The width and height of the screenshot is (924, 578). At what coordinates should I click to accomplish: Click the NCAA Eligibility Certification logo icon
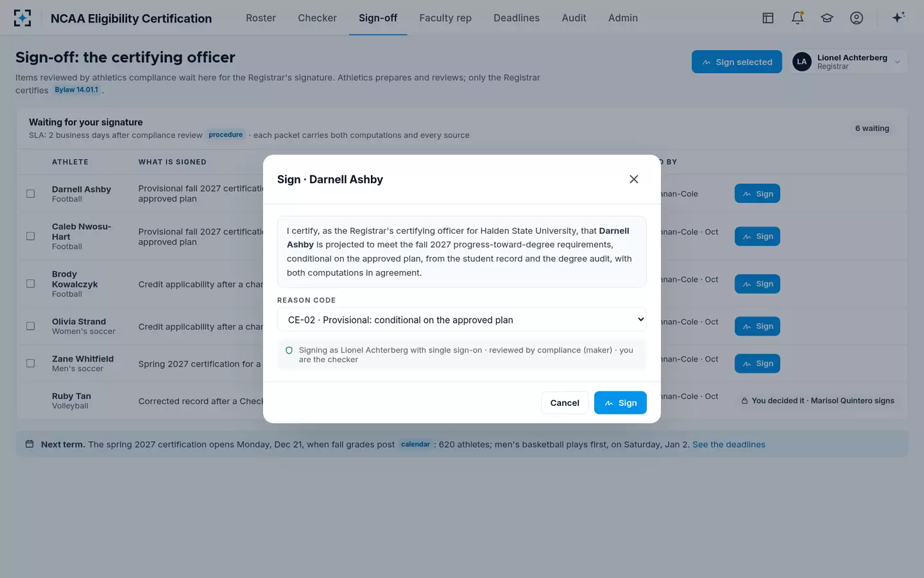[x=22, y=18]
